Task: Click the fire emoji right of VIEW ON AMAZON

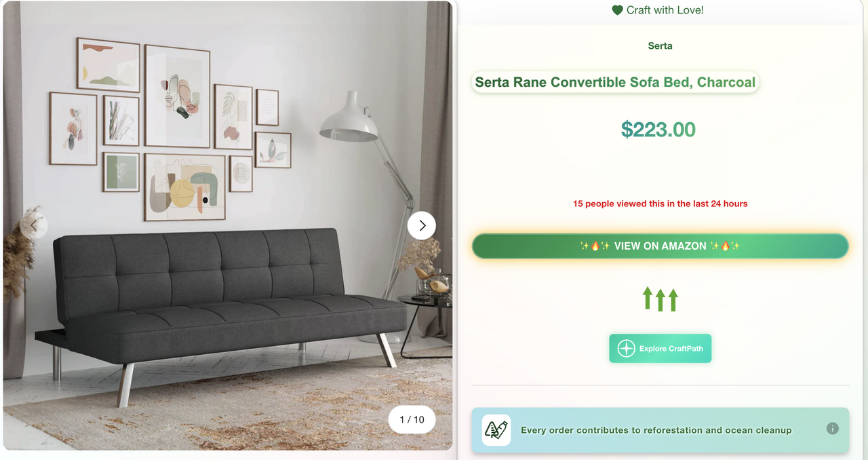Action: (x=725, y=246)
